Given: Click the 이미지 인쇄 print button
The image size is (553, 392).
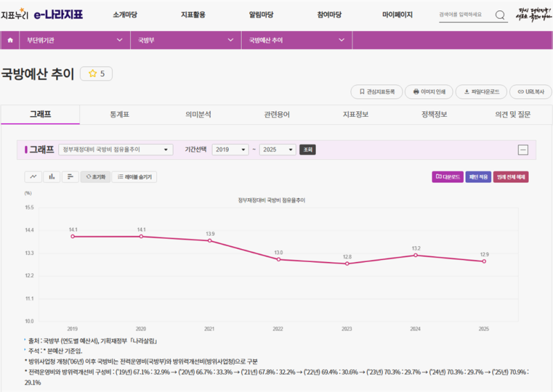Looking at the screenshot, I should pyautogui.click(x=429, y=92).
